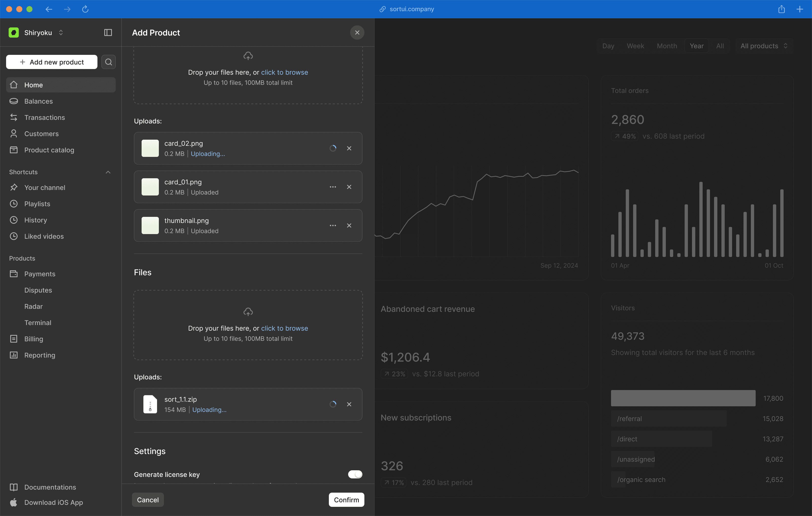
Task: Open the All products dropdown
Action: 764,45
